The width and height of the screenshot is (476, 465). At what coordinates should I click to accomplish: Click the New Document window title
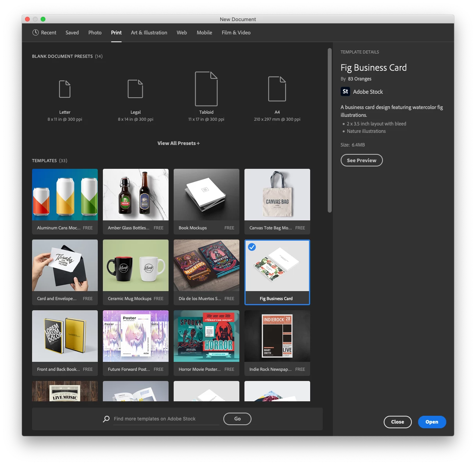pos(238,19)
